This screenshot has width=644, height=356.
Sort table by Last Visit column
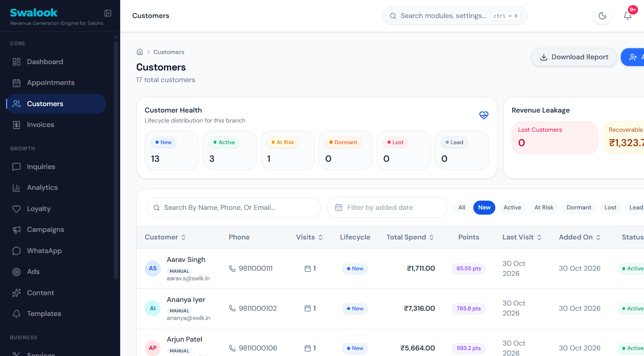(522, 237)
